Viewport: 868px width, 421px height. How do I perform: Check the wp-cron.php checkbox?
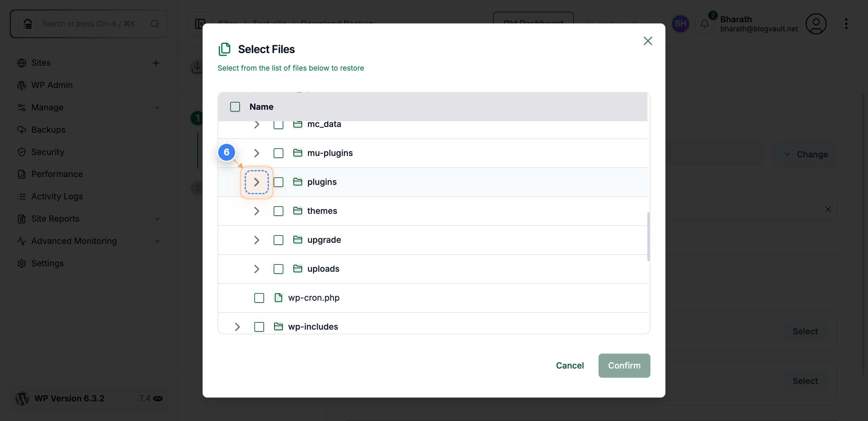259,298
